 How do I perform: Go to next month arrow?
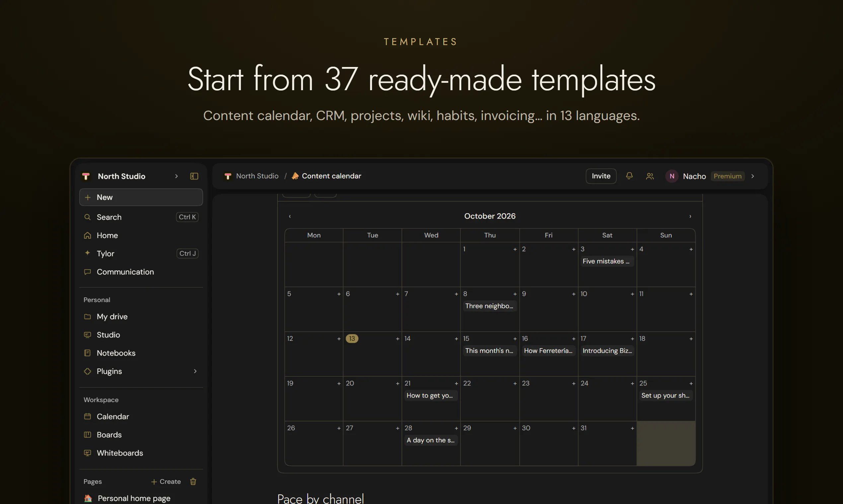click(x=690, y=216)
